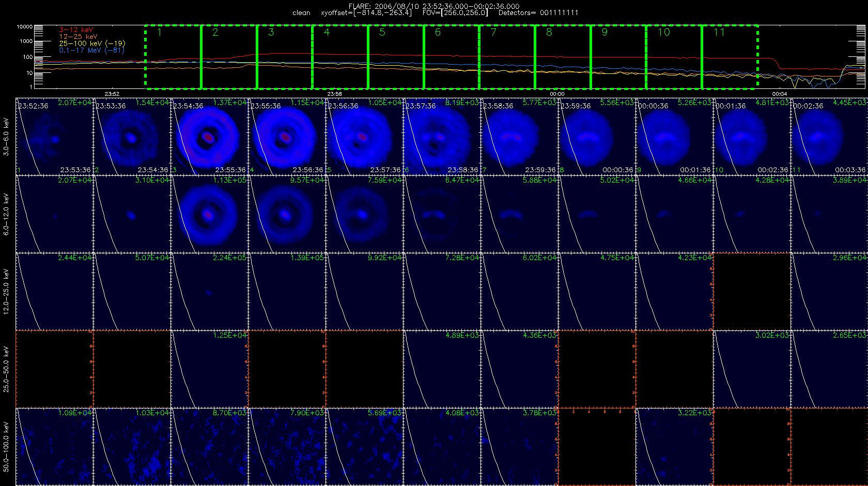Open the 12.0-25.0 keV image labeled 2.24E+05

coord(210,292)
